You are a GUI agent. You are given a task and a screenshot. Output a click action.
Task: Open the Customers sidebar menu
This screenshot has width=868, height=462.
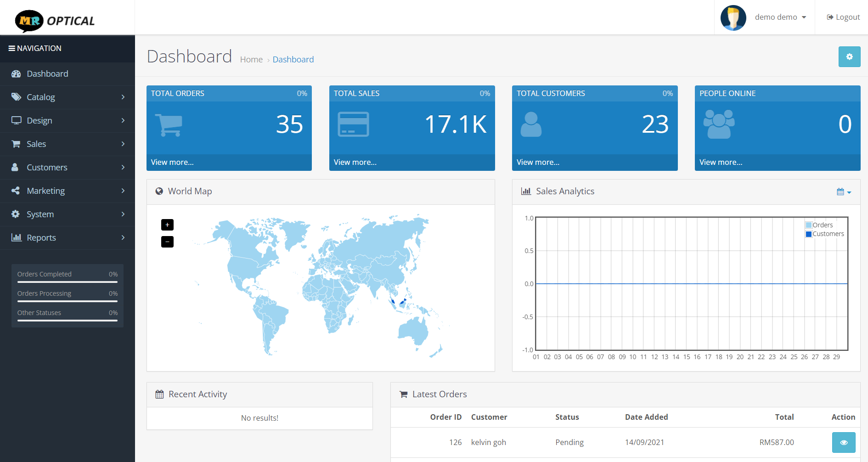tap(68, 168)
